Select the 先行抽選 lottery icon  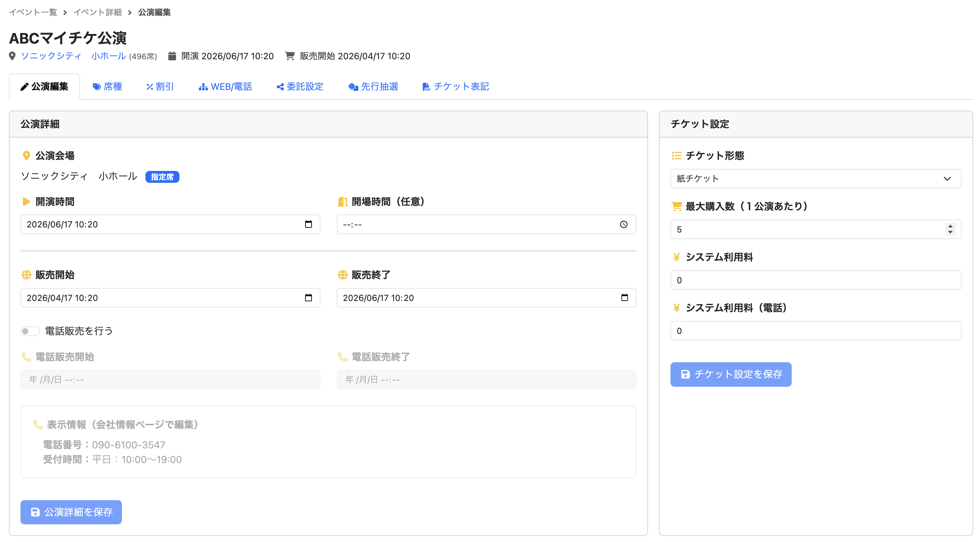[x=353, y=86]
